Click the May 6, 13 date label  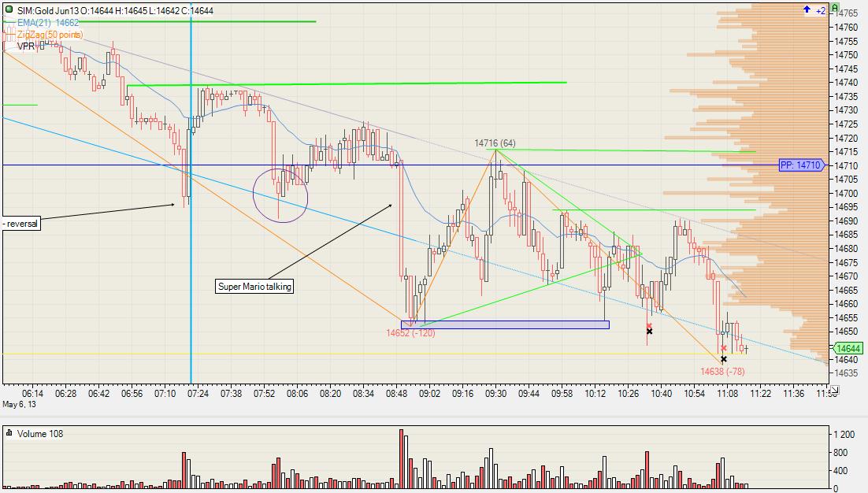(20, 405)
